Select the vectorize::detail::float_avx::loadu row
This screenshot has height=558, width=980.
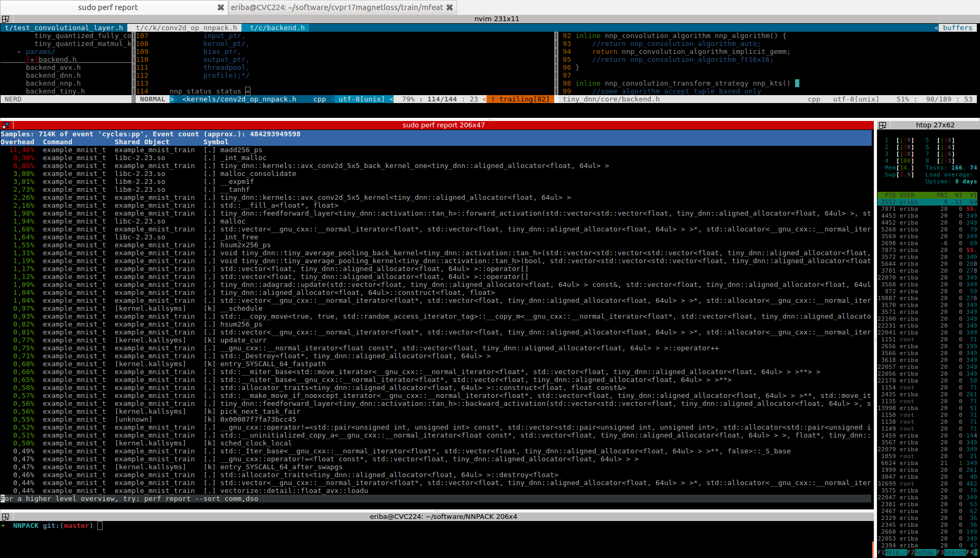(x=436, y=491)
